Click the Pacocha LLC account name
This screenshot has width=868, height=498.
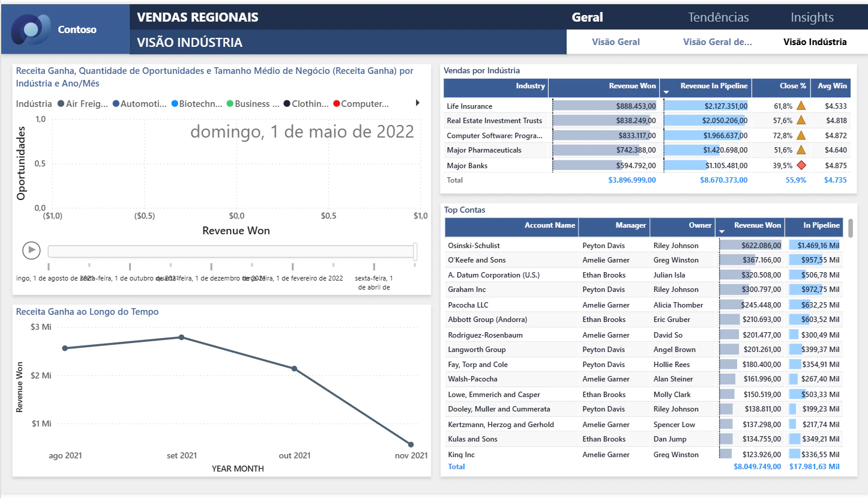point(468,305)
